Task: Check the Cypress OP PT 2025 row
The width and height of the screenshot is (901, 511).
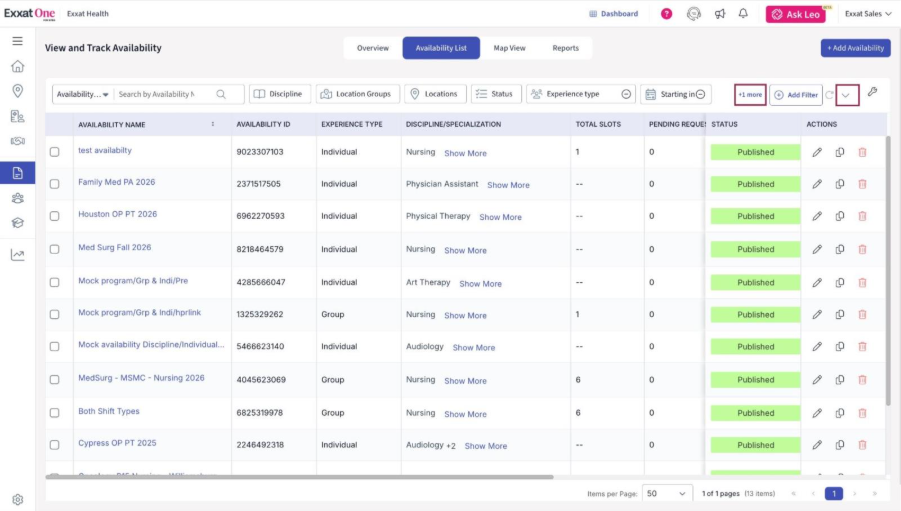Action: 55,445
